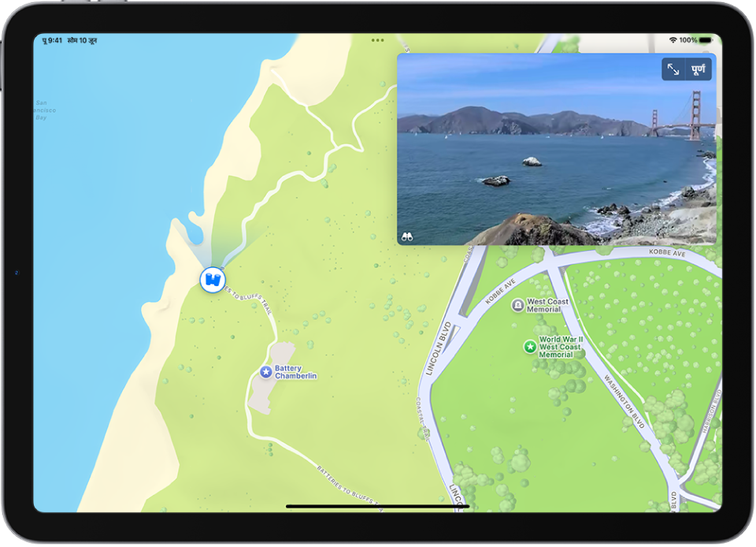The image size is (756, 547).
Task: Select the Battery Chamberlin star marker
Action: pos(265,372)
